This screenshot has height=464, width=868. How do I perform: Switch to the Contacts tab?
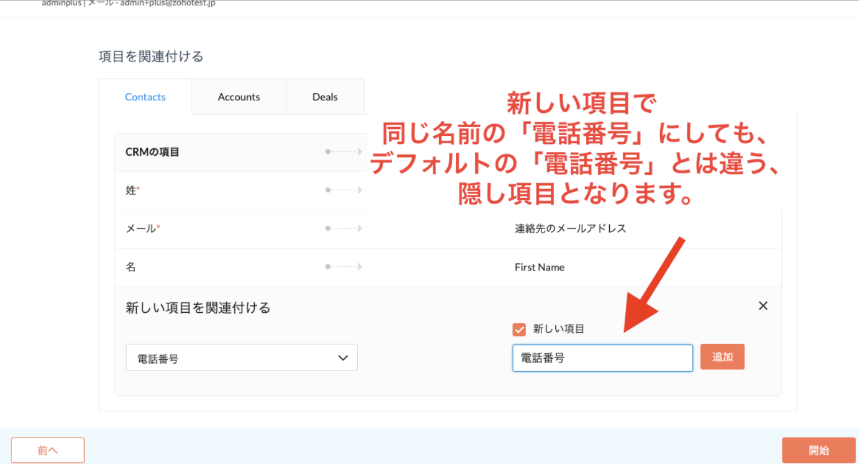pos(145,97)
